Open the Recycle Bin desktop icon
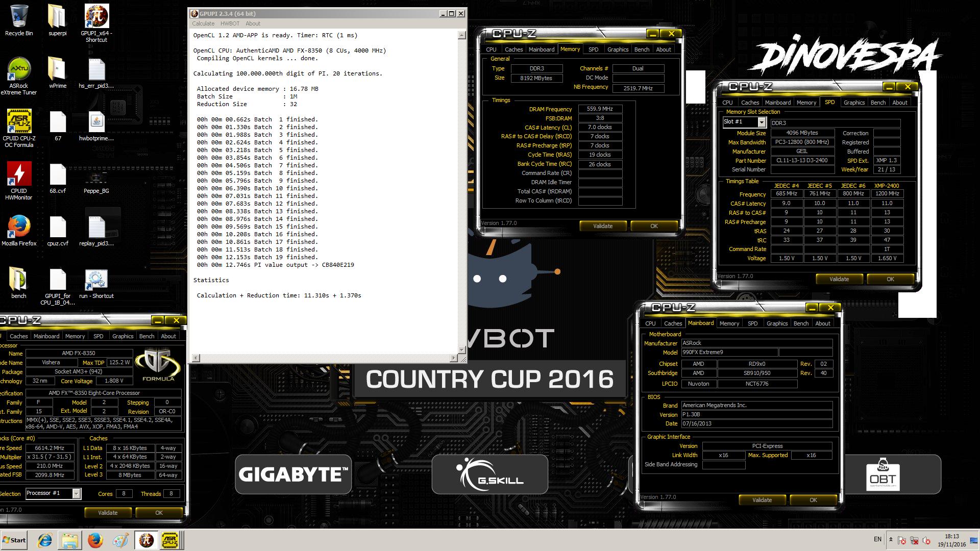 [x=19, y=20]
